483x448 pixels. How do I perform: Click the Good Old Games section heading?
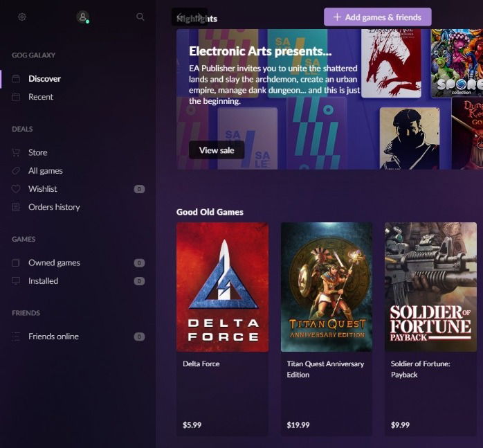click(210, 212)
